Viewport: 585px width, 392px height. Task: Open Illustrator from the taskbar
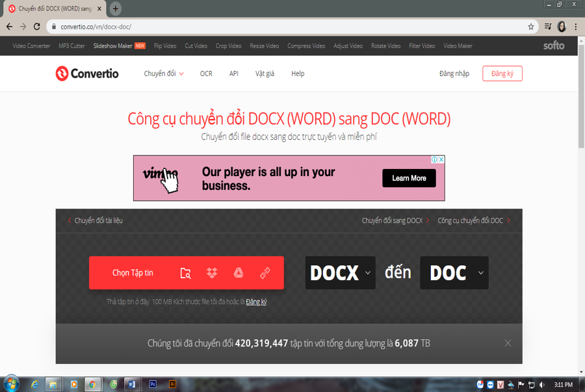click(x=172, y=384)
